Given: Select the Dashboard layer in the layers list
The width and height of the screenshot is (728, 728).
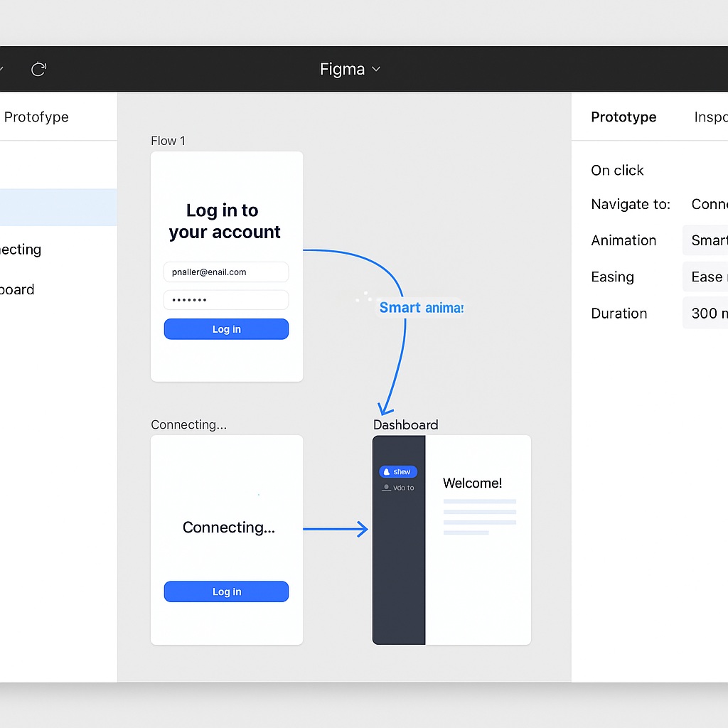Looking at the screenshot, I should tap(17, 289).
